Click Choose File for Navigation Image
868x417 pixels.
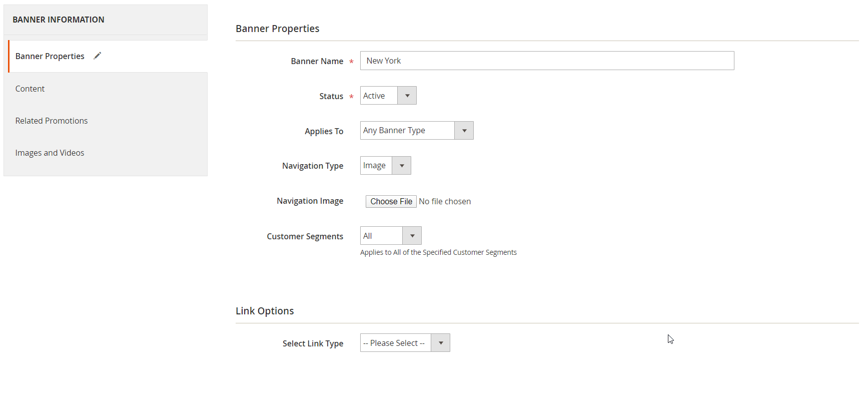tap(391, 201)
